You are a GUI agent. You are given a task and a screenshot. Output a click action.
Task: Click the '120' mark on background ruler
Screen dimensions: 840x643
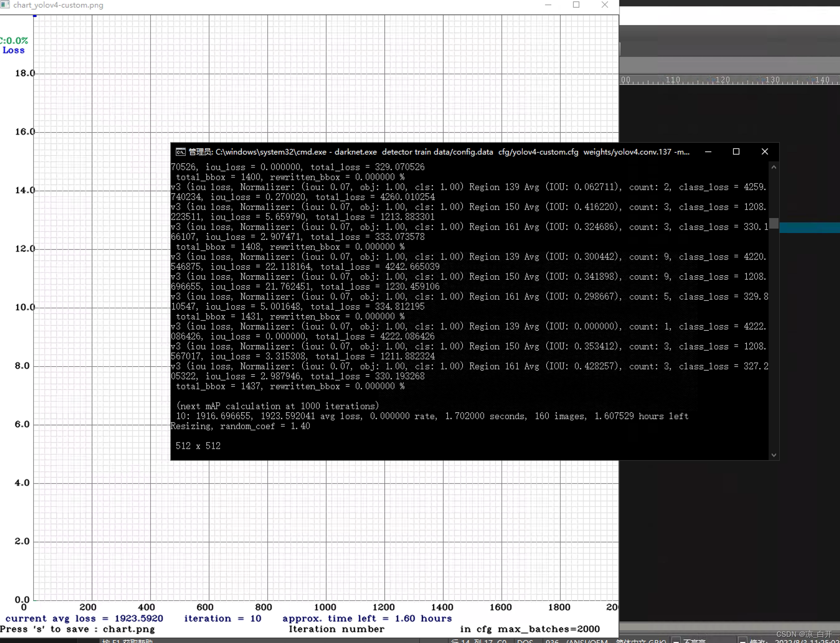722,80
